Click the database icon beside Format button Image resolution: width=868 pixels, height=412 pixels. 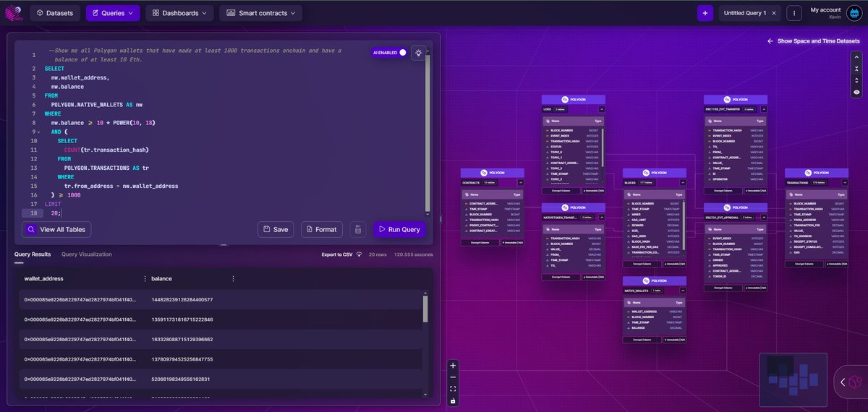point(357,229)
